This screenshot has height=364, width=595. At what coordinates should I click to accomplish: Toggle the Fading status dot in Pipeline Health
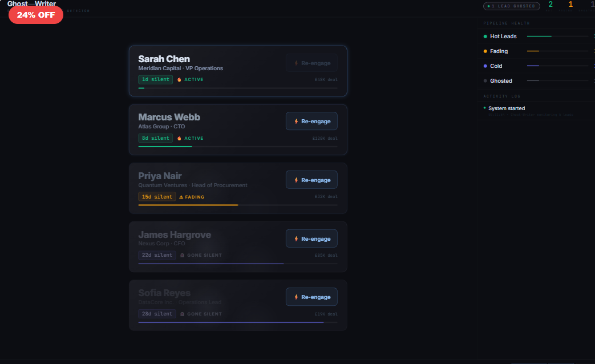(484, 51)
